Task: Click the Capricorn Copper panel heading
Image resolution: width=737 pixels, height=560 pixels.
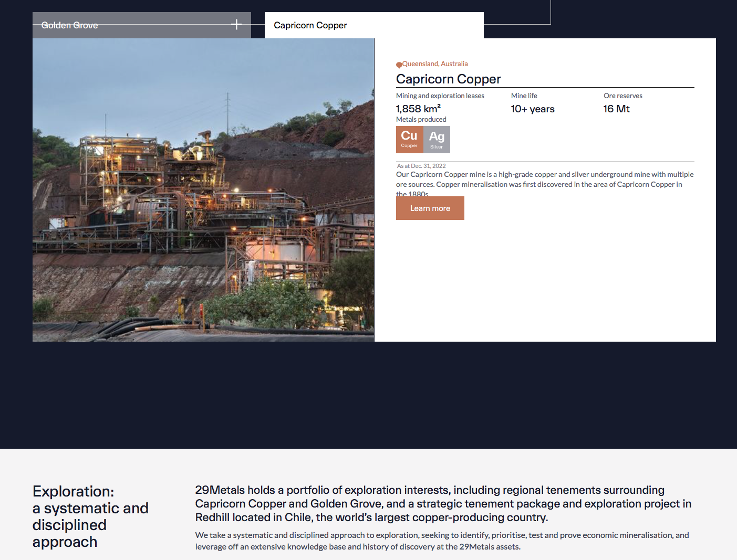Action: click(x=448, y=79)
